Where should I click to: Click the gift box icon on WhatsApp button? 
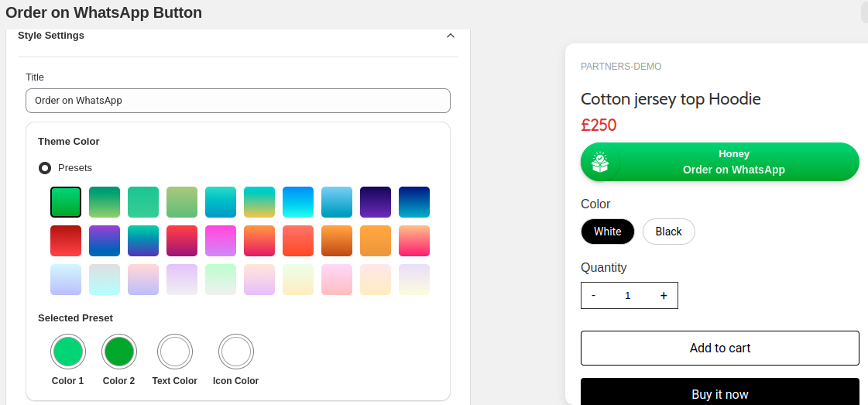(x=600, y=162)
